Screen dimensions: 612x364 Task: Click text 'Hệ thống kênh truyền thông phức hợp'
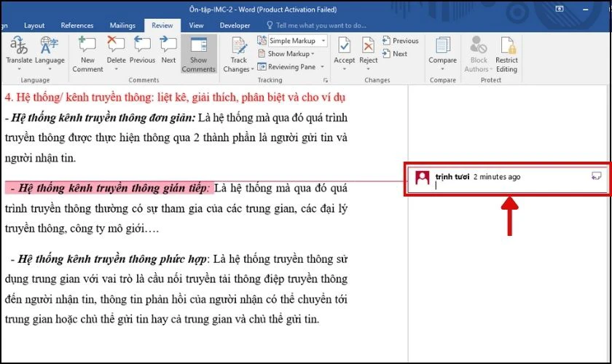113,259
